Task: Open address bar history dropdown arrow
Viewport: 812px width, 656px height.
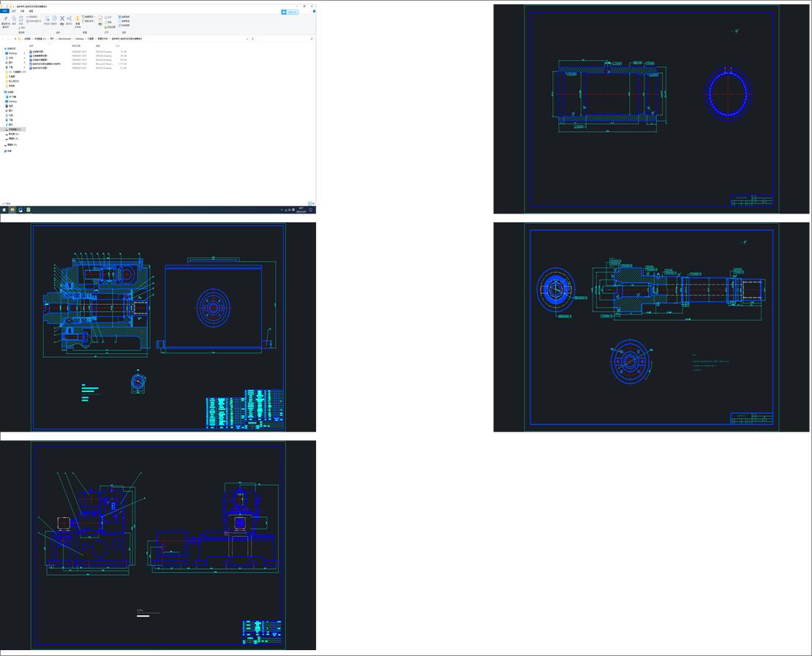Action: [x=247, y=39]
